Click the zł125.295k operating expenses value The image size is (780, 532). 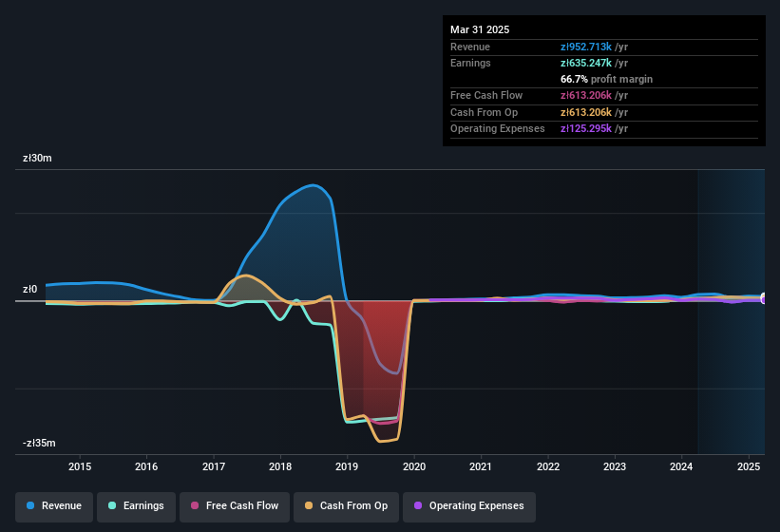tap(586, 128)
